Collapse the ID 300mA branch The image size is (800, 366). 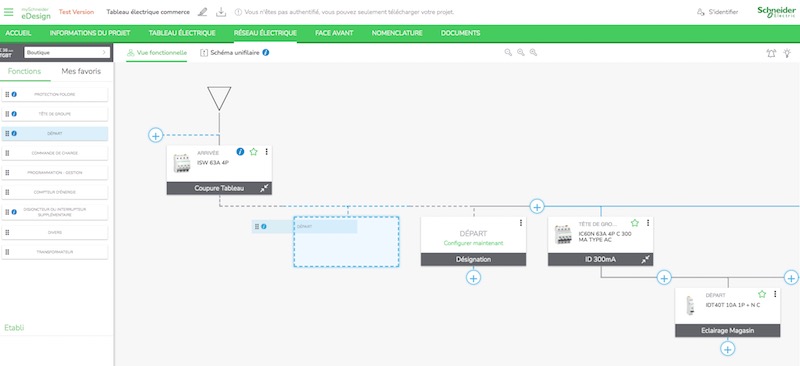point(645,259)
